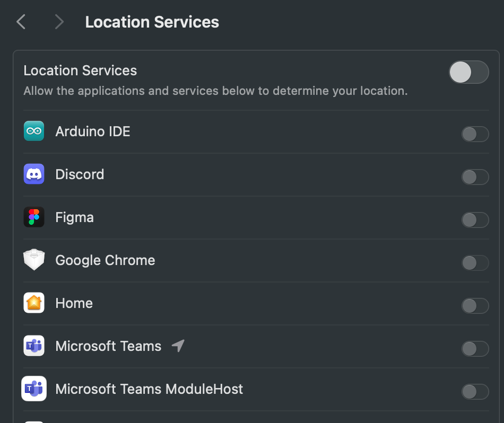The image size is (504, 423).
Task: Enable the main Location Services switch
Action: (468, 72)
